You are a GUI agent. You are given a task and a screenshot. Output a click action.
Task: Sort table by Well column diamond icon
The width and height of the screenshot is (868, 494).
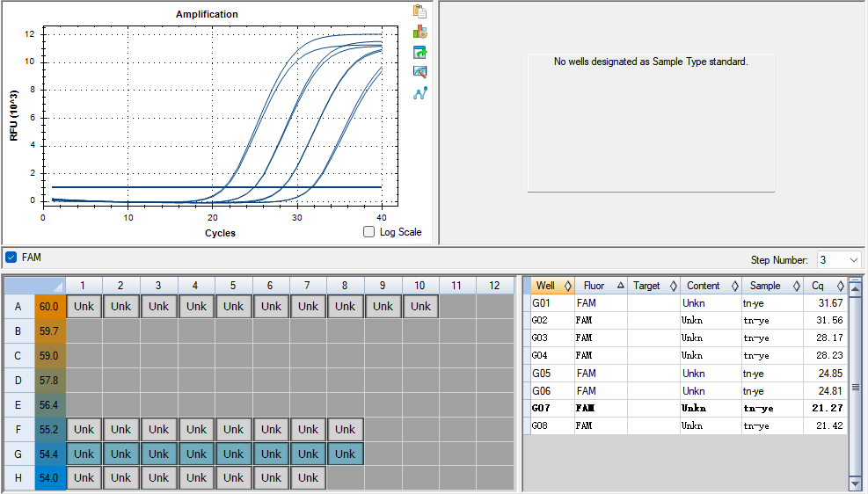tap(567, 286)
